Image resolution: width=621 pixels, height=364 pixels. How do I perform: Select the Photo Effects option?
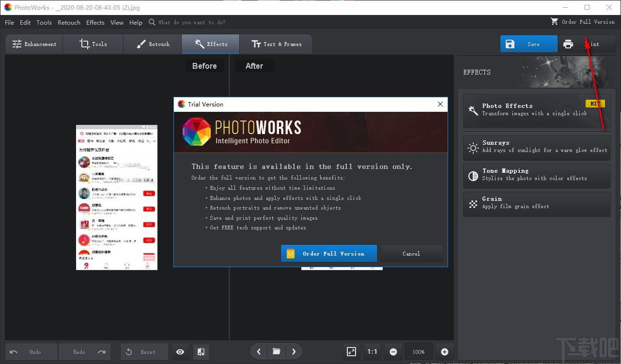click(x=537, y=111)
